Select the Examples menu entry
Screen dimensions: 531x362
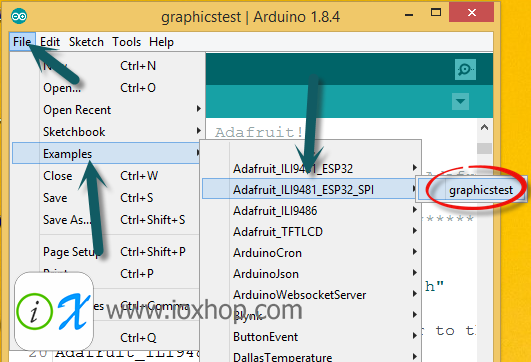click(106, 153)
